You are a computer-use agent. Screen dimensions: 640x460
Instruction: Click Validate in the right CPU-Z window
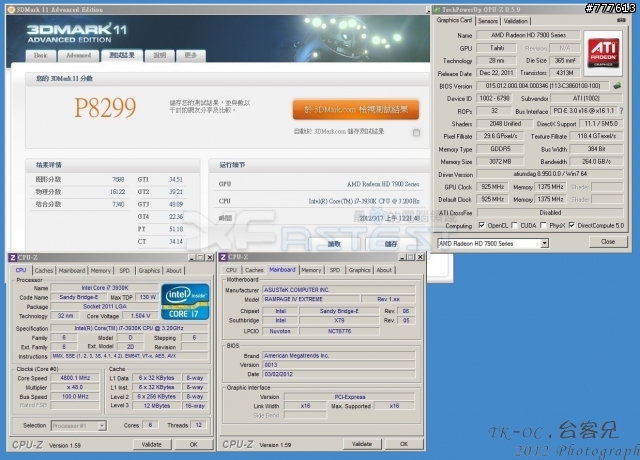[x=362, y=444]
